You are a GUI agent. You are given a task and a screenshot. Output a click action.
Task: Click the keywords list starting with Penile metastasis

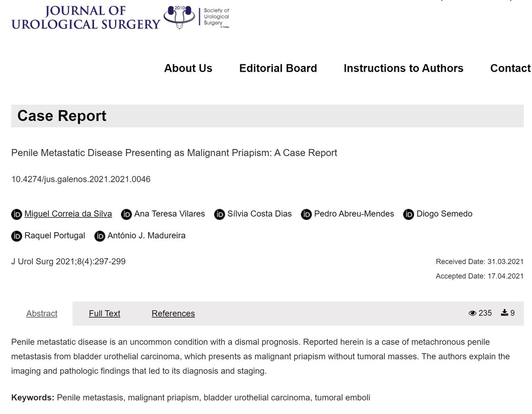coord(214,398)
